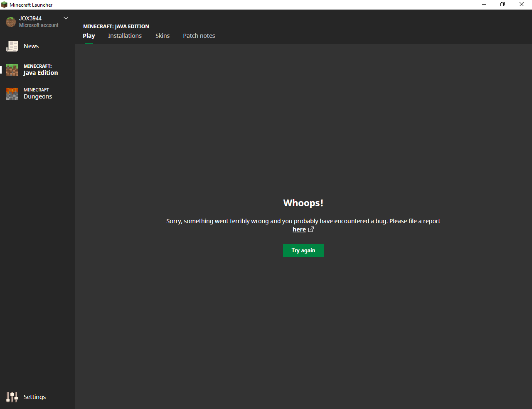
Task: Open the News newspaper icon
Action: (x=12, y=46)
